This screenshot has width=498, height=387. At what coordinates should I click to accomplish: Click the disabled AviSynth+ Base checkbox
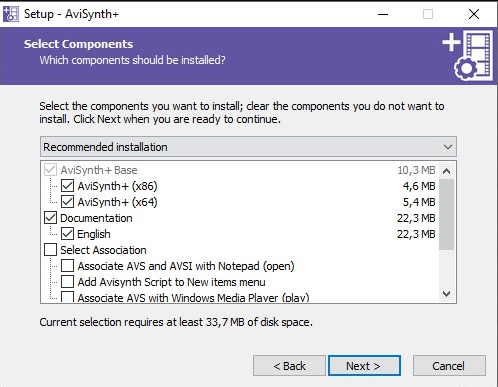coord(50,170)
